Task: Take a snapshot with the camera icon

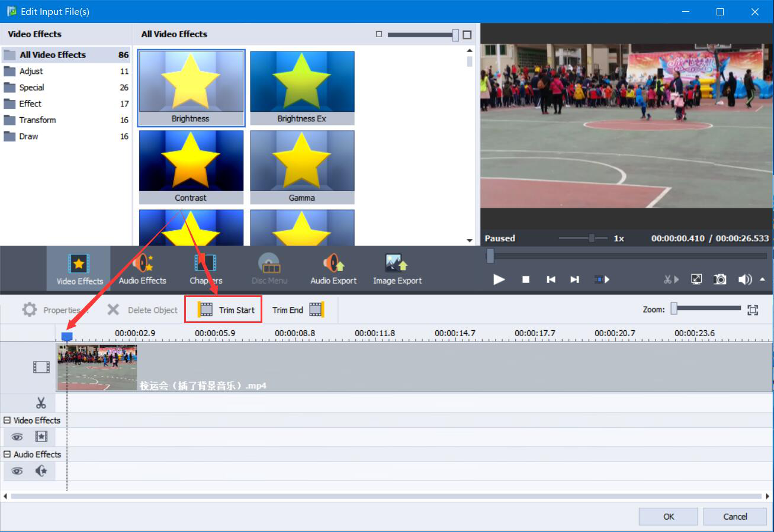Action: tap(720, 279)
